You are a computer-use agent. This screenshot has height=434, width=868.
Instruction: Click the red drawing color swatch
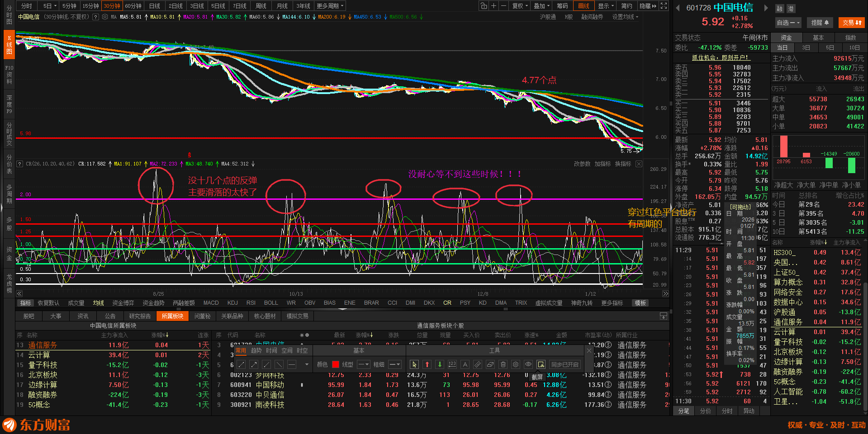tap(335, 364)
